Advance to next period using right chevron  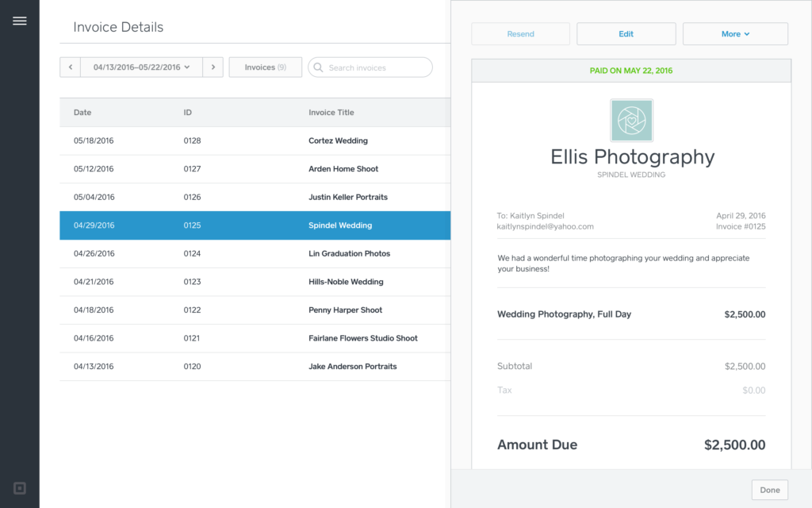click(213, 67)
